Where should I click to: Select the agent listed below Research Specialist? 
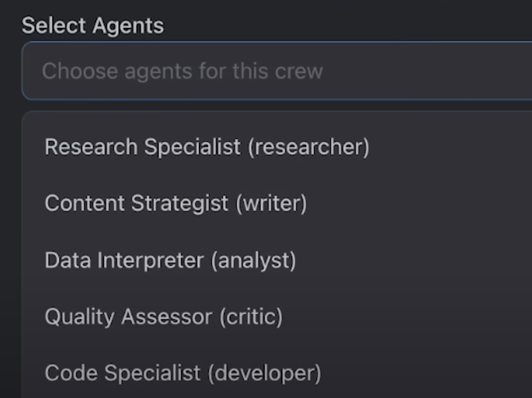[176, 203]
